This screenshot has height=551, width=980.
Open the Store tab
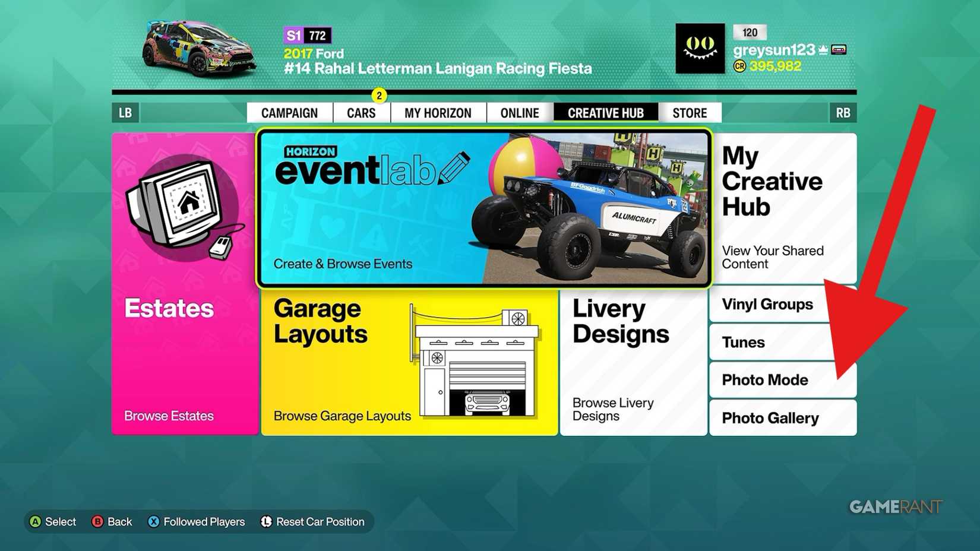(x=690, y=113)
